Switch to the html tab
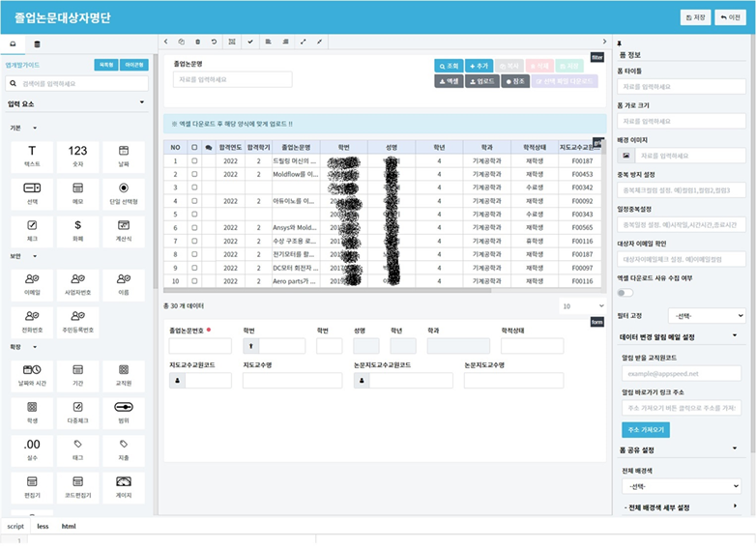Viewport: 756px width, 548px height. point(69,527)
